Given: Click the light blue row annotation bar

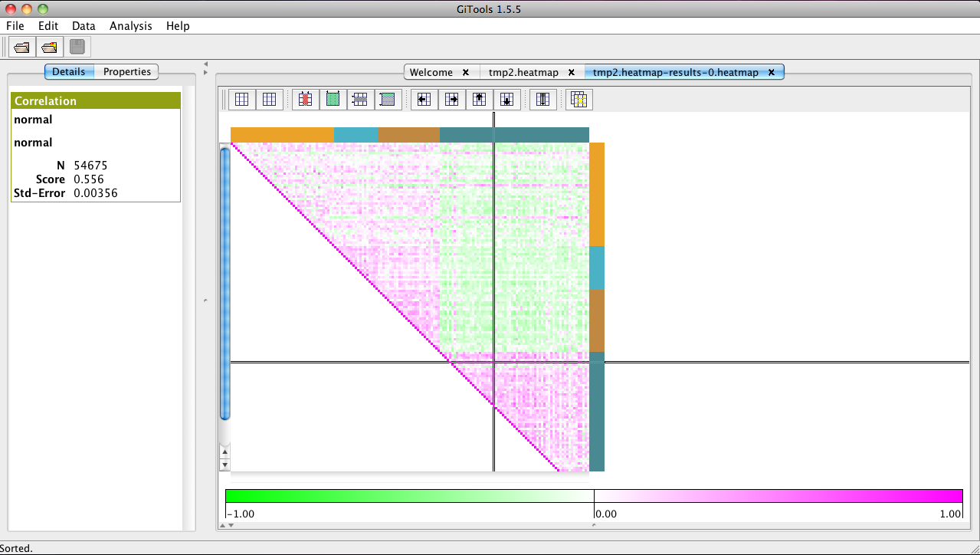Looking at the screenshot, I should 597,268.
